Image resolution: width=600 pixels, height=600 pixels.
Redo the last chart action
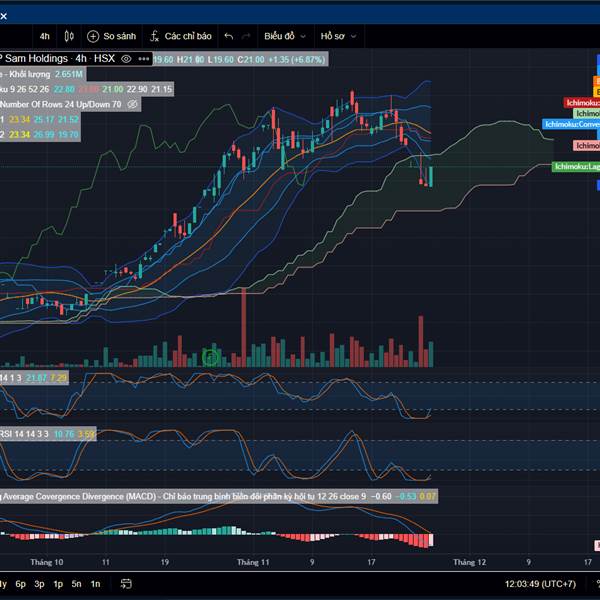[x=246, y=36]
